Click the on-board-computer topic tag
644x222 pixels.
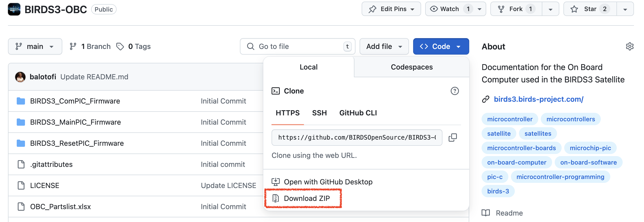pyautogui.click(x=517, y=163)
